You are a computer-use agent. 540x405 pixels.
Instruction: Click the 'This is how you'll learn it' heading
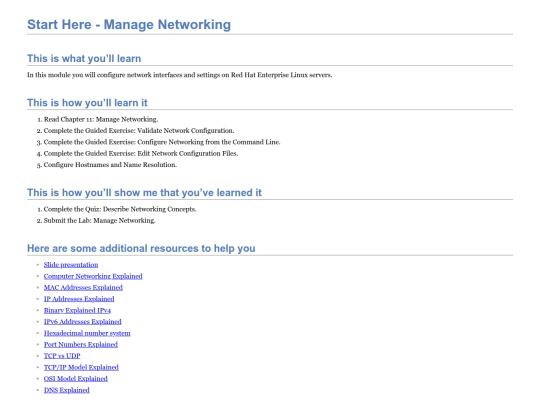(87, 103)
